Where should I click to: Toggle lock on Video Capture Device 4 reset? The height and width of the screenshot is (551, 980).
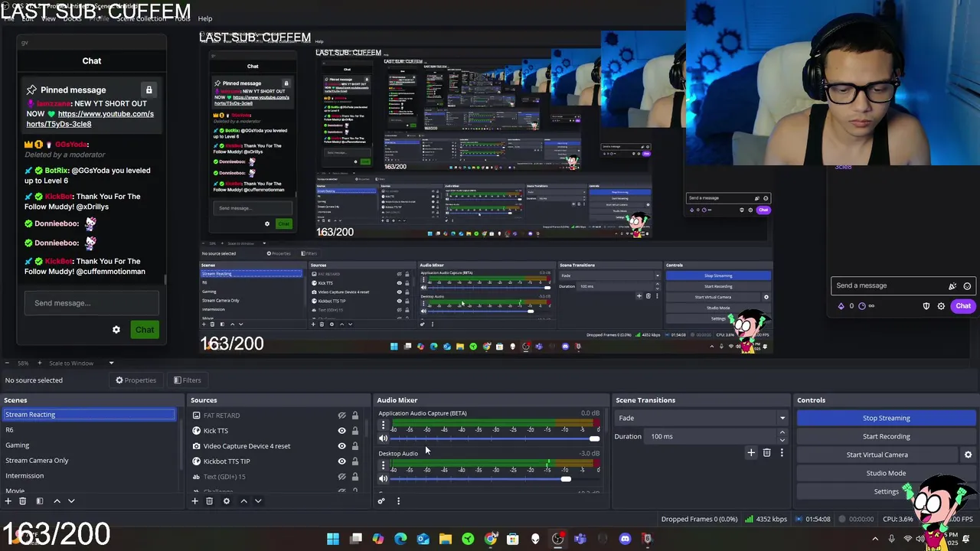pos(355,446)
